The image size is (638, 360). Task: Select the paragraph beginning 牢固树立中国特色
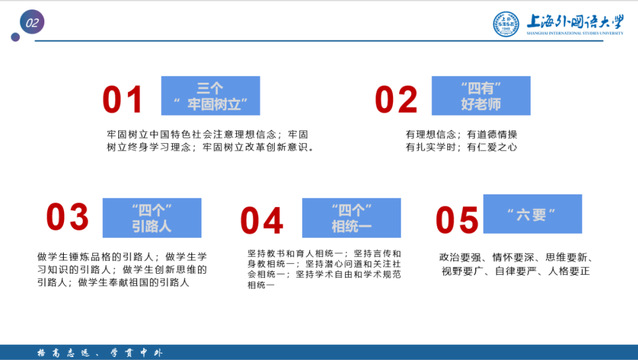(x=210, y=141)
